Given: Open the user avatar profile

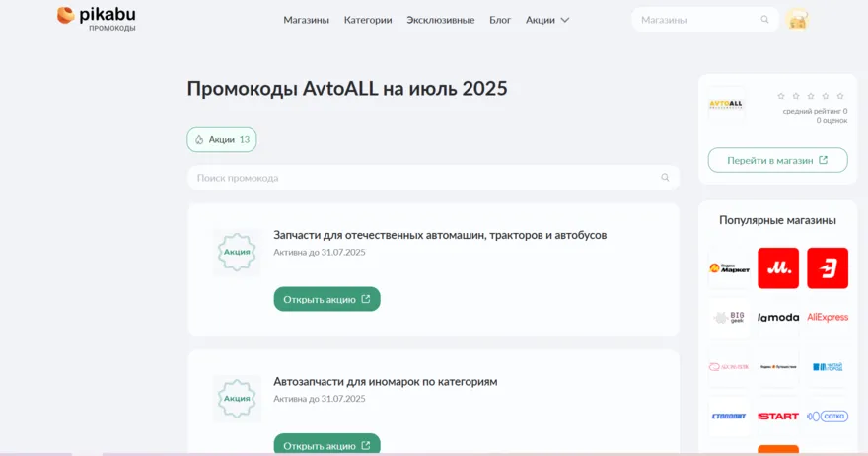Looking at the screenshot, I should (x=797, y=20).
